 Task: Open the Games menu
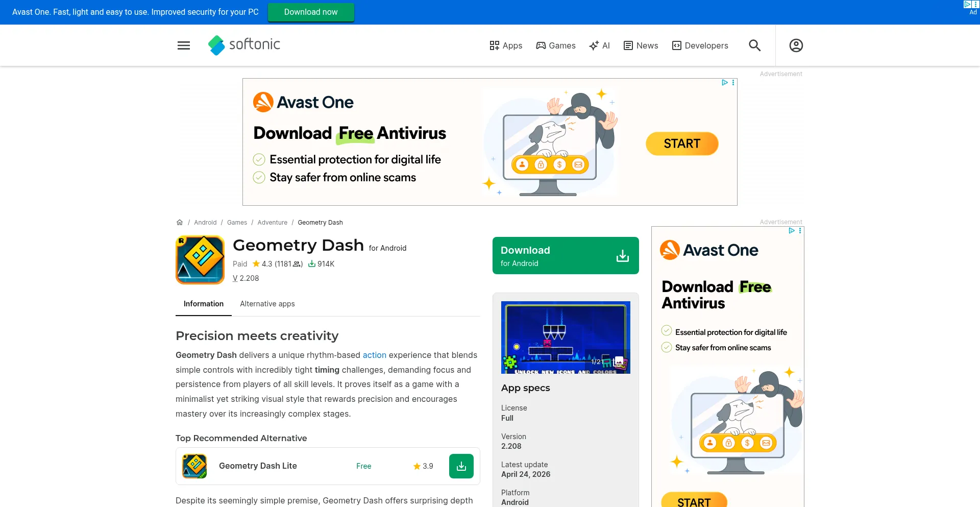pos(556,45)
